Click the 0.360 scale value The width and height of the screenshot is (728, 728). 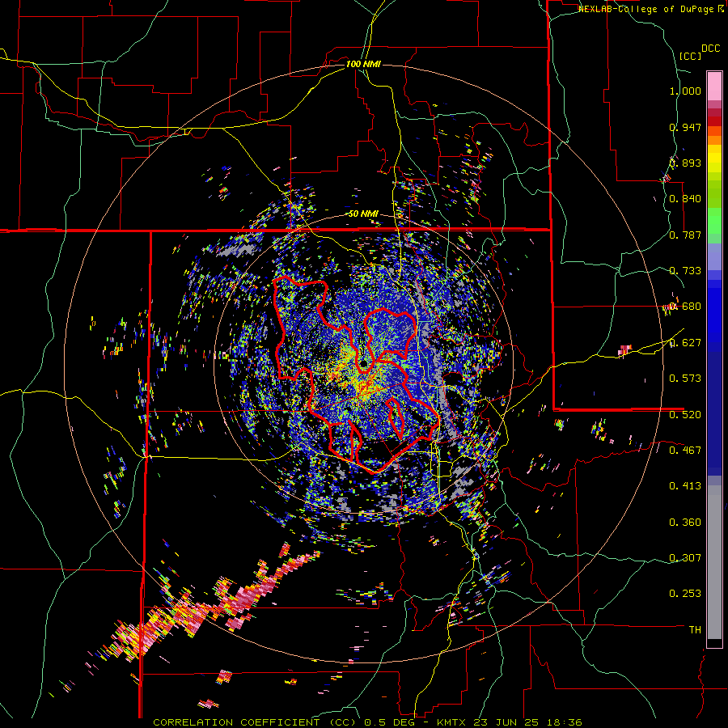tap(685, 523)
